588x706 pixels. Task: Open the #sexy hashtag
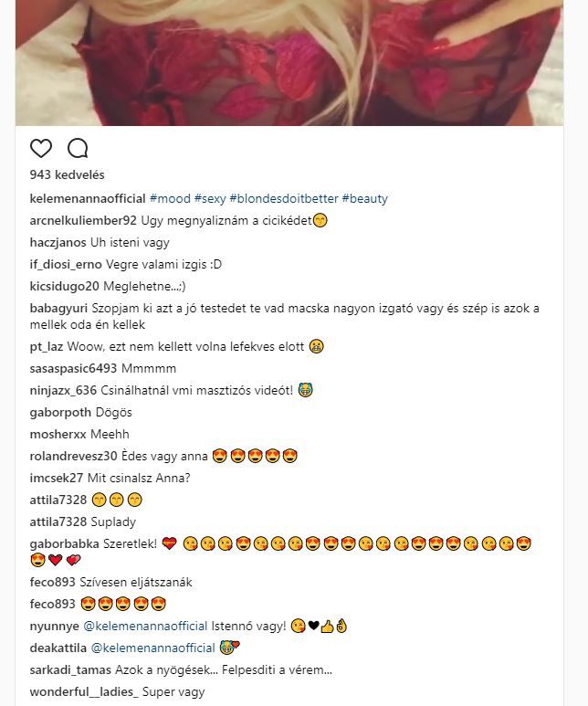tap(210, 198)
